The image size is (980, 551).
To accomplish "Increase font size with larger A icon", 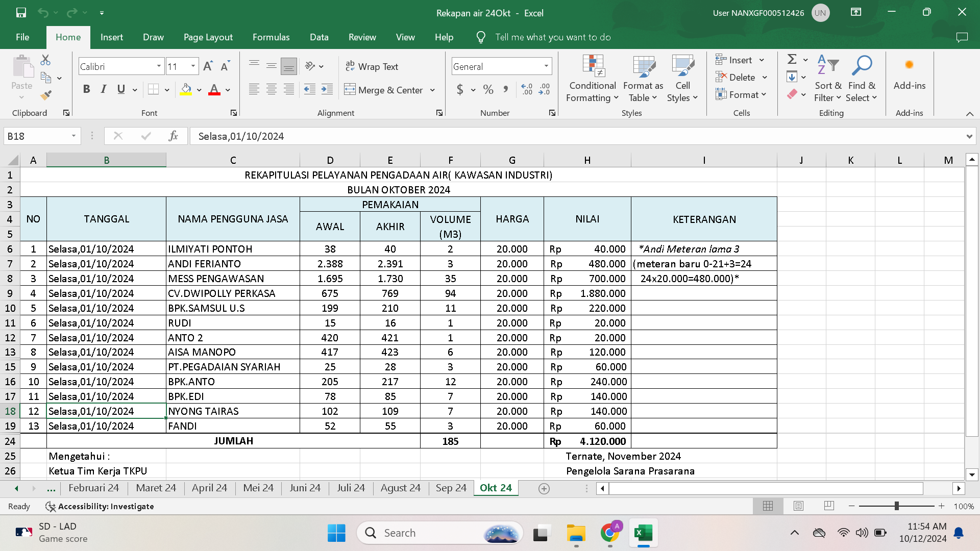I will point(208,66).
